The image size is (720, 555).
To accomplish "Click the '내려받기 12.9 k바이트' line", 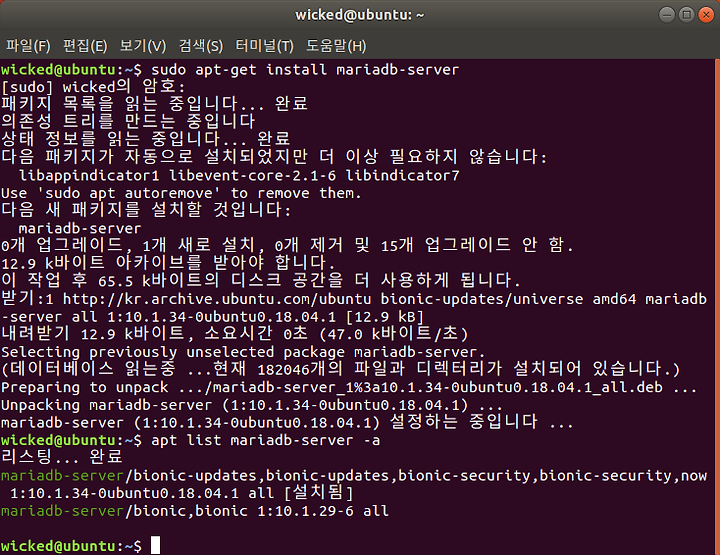I will pyautogui.click(x=235, y=334).
